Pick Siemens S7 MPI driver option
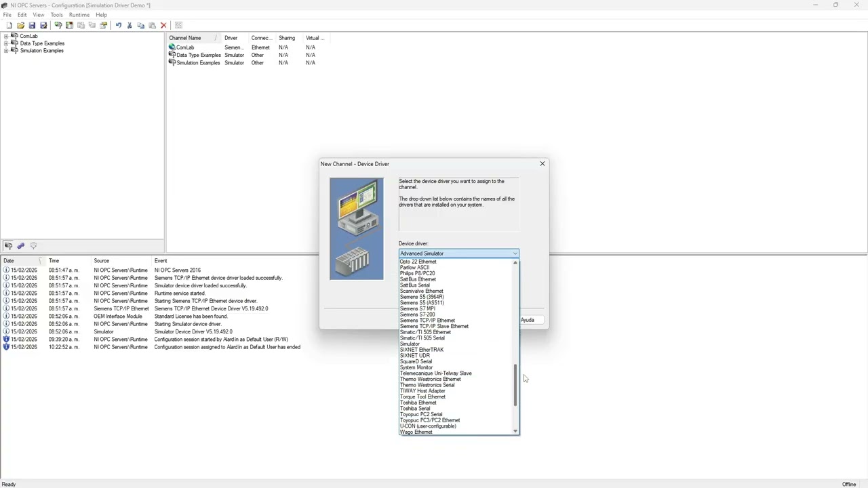Image resolution: width=868 pixels, height=488 pixels. 417,308
